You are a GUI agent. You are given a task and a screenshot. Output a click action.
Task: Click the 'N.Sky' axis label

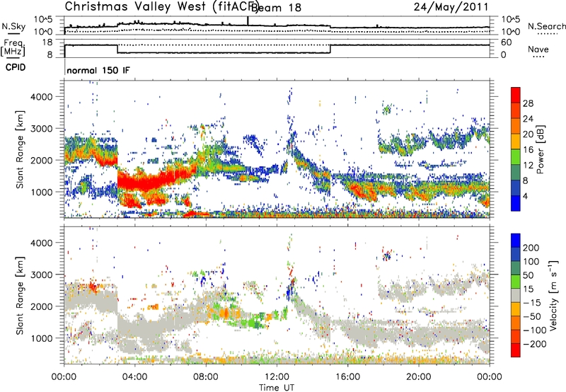point(13,26)
